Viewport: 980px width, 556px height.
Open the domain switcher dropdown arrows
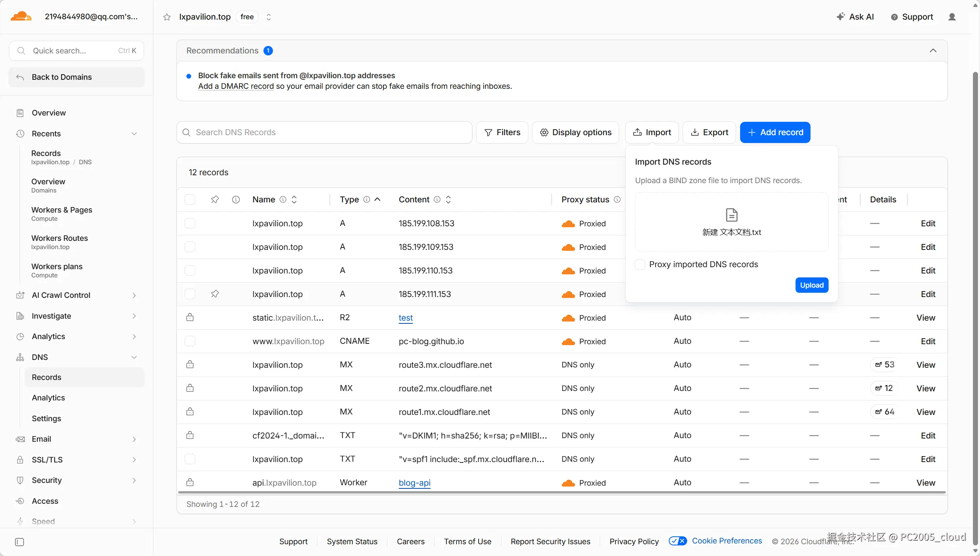[269, 17]
